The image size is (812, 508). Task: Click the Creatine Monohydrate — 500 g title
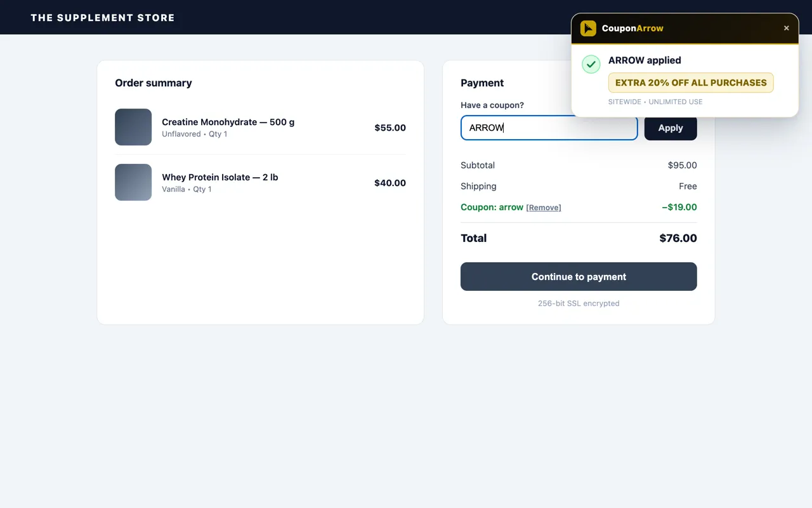(228, 122)
